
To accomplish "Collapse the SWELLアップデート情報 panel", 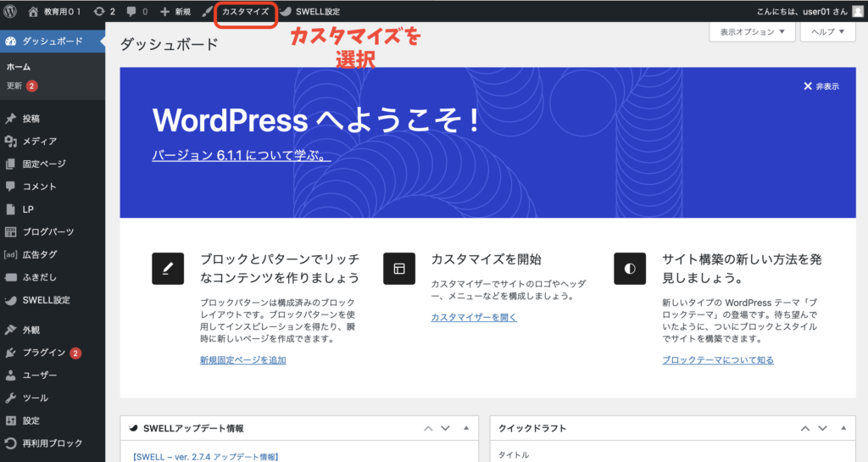I will tap(466, 428).
